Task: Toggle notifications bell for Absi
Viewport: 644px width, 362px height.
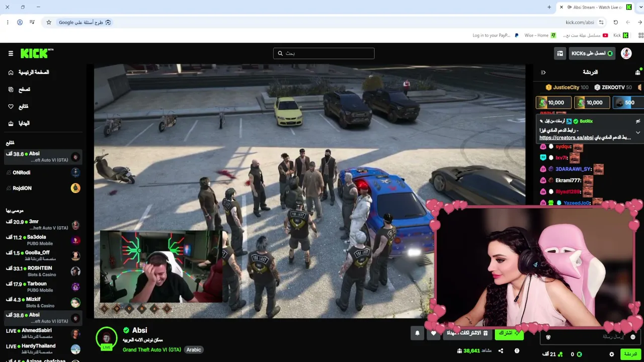Action: (417, 333)
